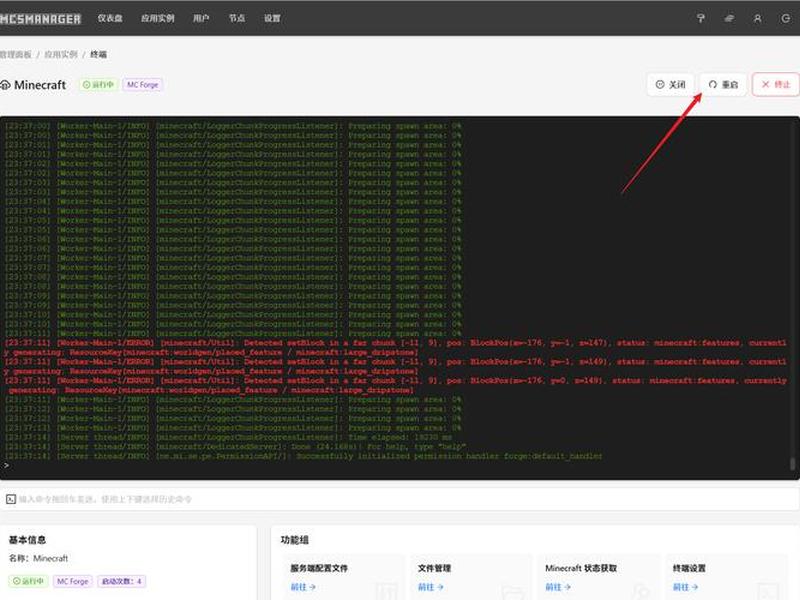Click 前往 link under 文件管理

click(x=431, y=587)
